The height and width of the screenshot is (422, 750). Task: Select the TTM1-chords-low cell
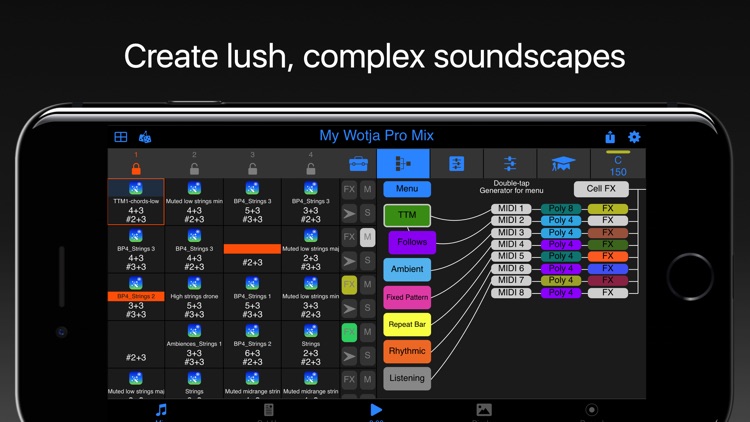(136, 201)
